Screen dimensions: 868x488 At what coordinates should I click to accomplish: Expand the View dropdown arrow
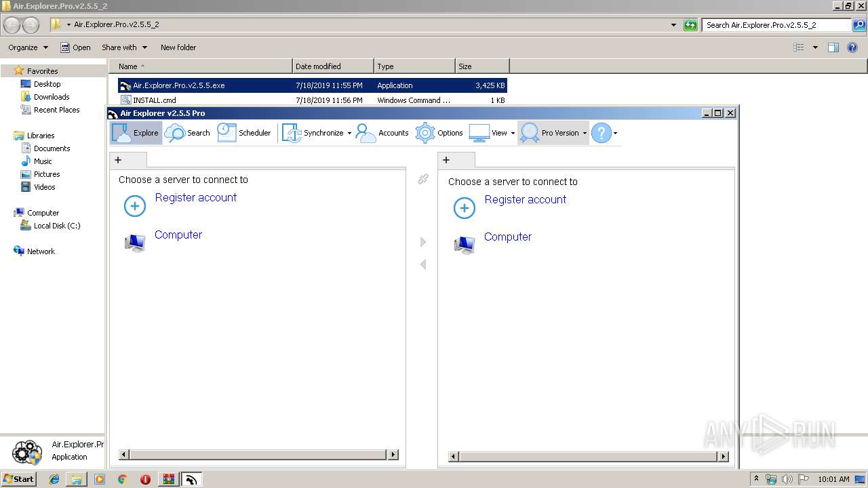tap(513, 134)
